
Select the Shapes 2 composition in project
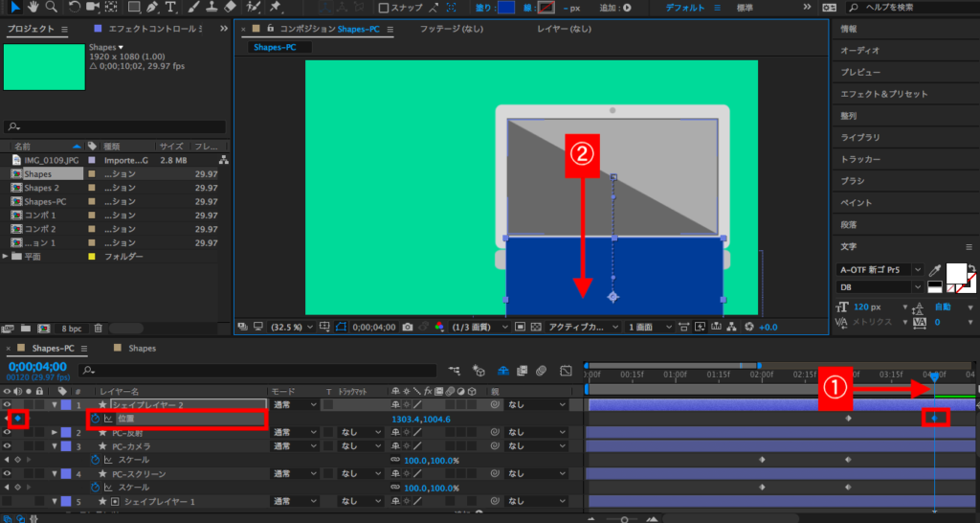[x=42, y=188]
